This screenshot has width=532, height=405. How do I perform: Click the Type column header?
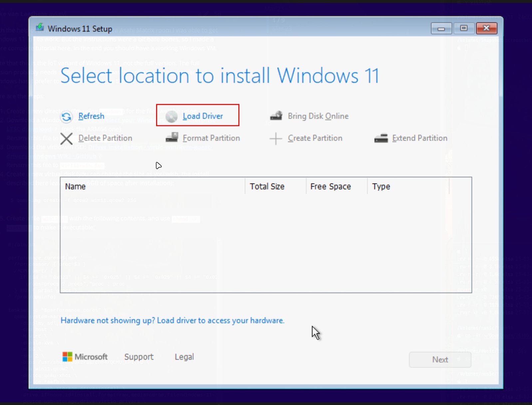[408, 187]
